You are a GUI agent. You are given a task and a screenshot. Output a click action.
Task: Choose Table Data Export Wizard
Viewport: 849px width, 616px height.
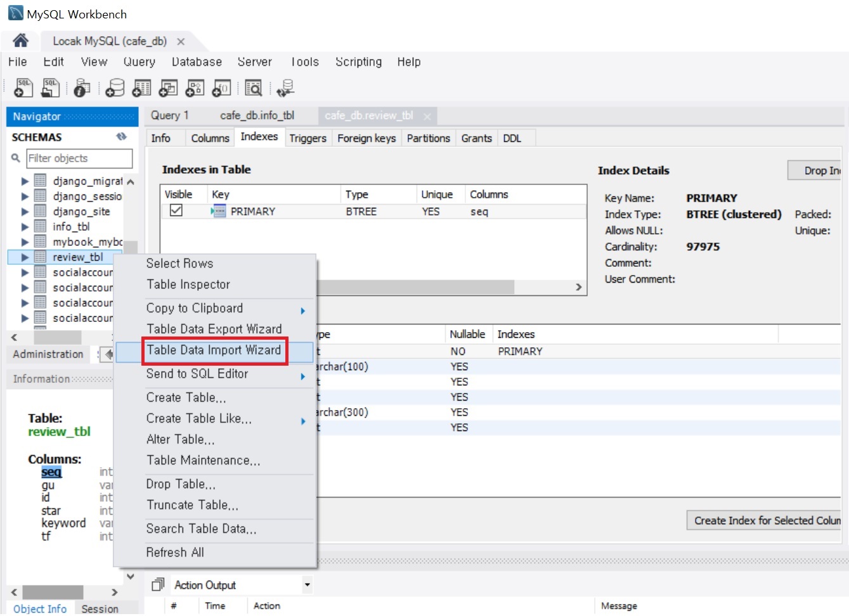[214, 329]
